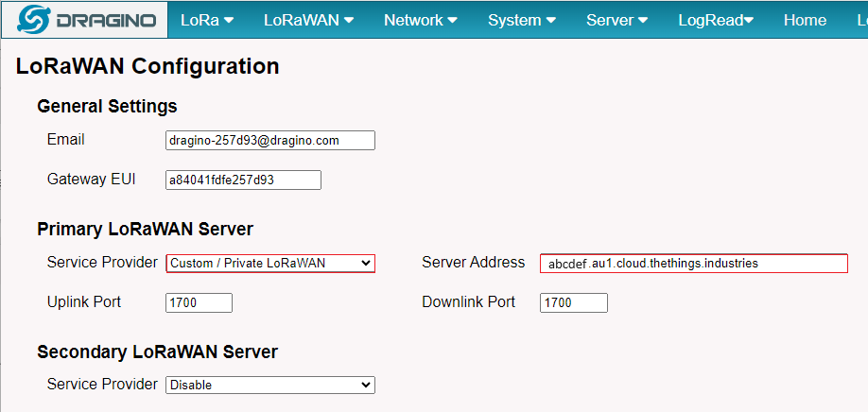Screen dimensions: 868x412
Task: Click the Uplink Port label
Action: pos(84,302)
